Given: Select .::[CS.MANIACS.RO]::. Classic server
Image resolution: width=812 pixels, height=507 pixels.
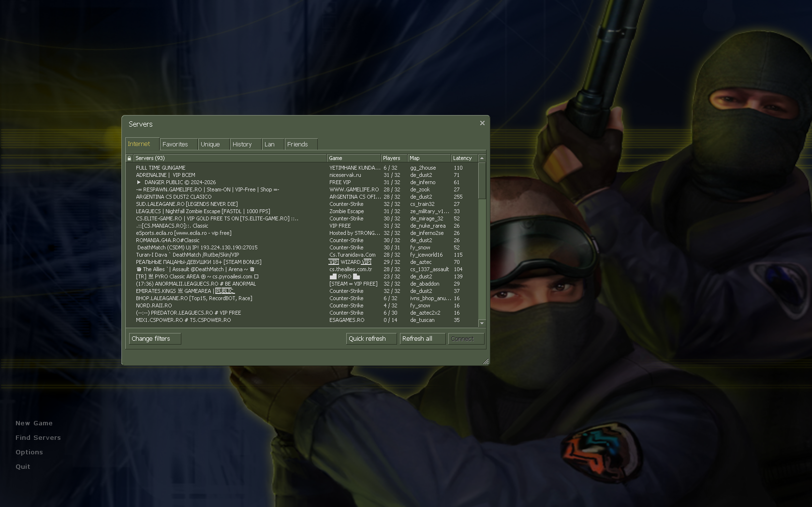Looking at the screenshot, I should tap(302, 226).
